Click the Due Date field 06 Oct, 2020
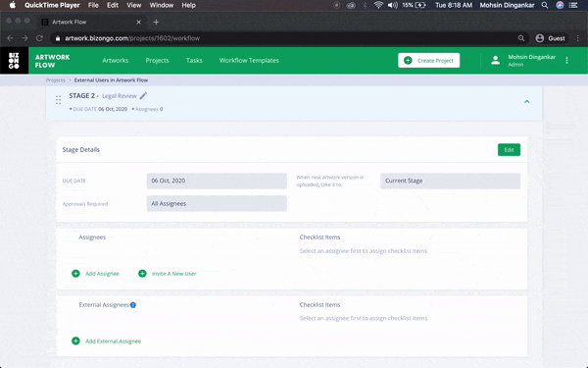588x368 pixels. [217, 181]
